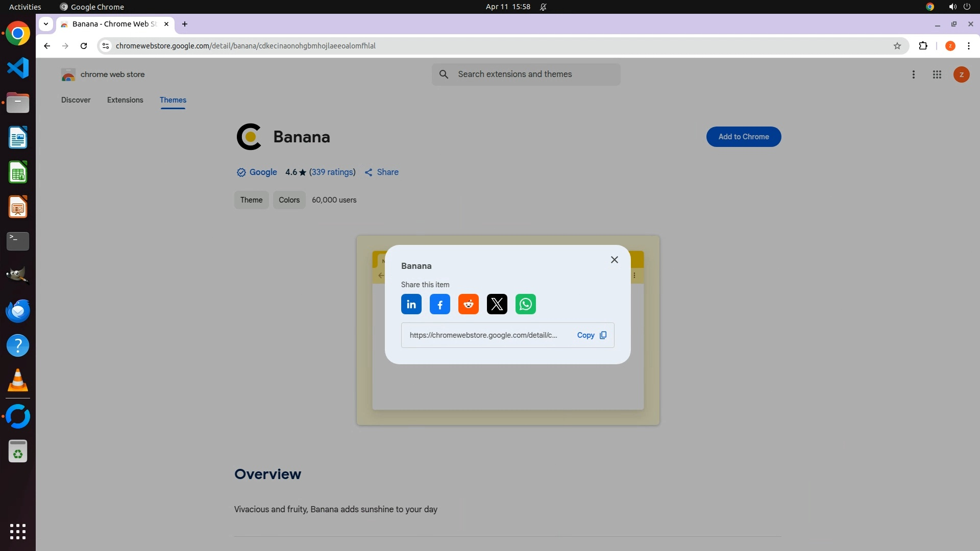Share the theme via the Reddit icon
Screen dimensions: 980x551
[468, 305]
